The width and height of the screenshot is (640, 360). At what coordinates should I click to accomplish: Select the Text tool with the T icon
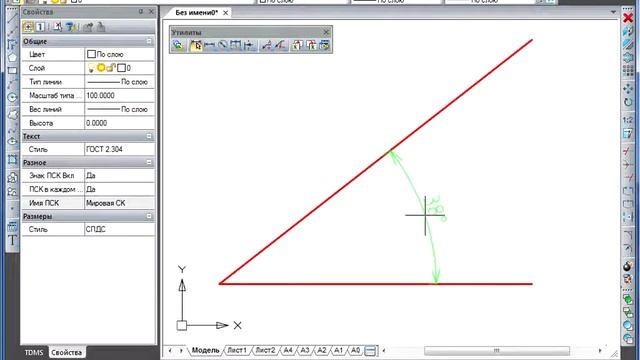[x=12, y=240]
